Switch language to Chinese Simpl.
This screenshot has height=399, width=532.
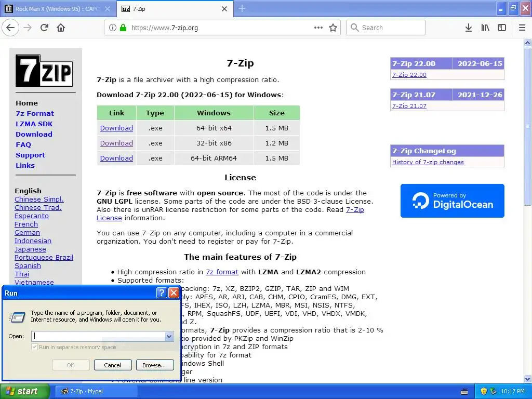pos(39,199)
